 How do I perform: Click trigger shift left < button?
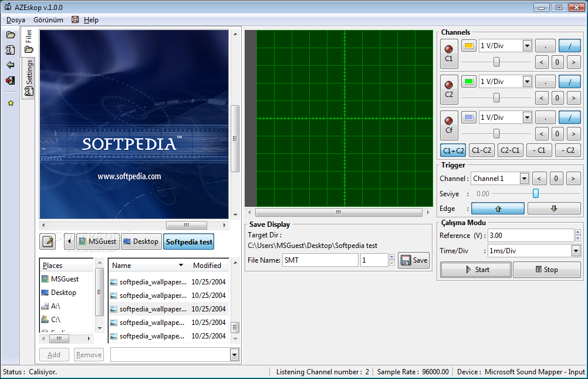[x=539, y=179]
